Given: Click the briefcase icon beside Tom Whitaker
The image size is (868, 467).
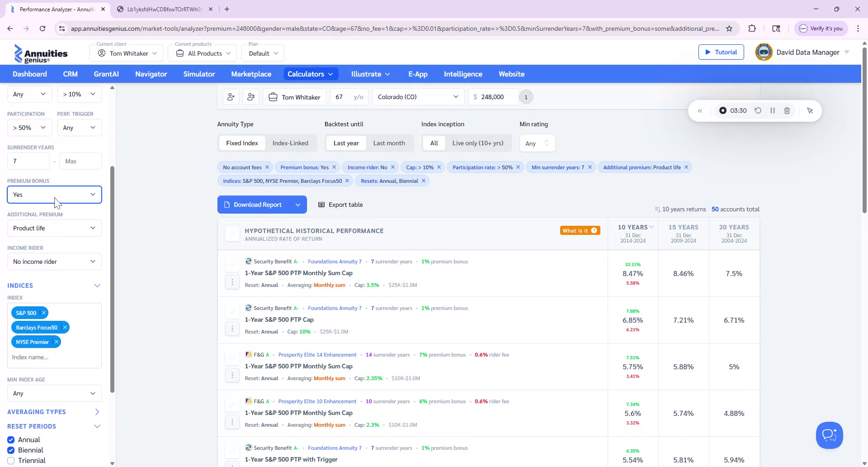Looking at the screenshot, I should pos(273,97).
